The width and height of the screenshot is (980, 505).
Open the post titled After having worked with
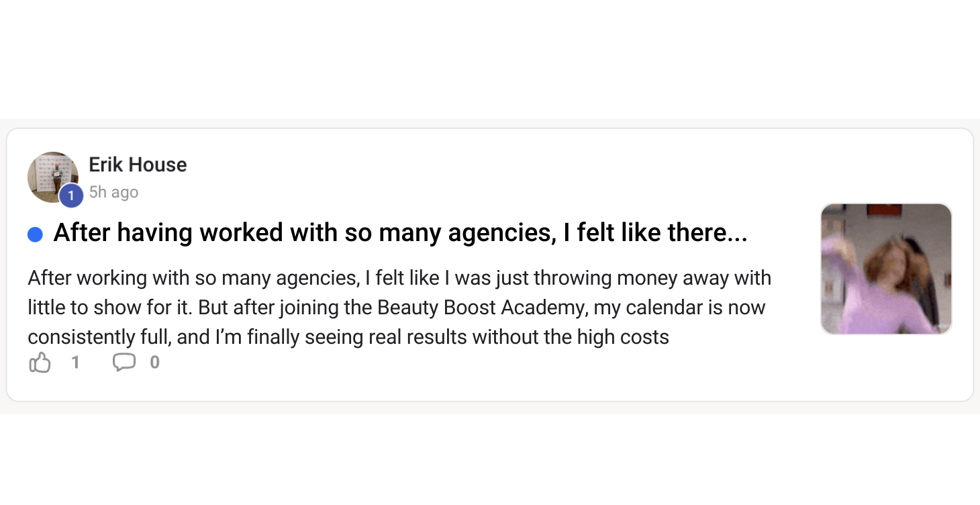tap(400, 233)
